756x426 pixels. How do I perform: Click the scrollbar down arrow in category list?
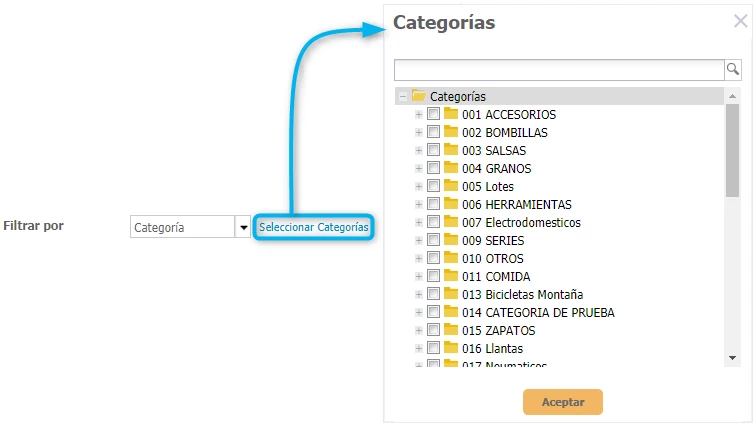coord(732,357)
